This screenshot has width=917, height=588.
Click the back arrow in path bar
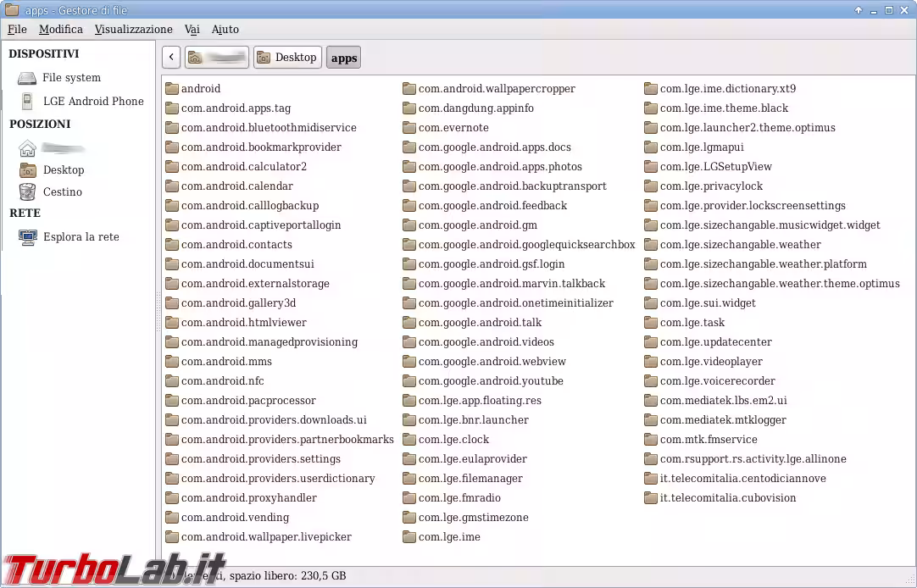pyautogui.click(x=171, y=58)
